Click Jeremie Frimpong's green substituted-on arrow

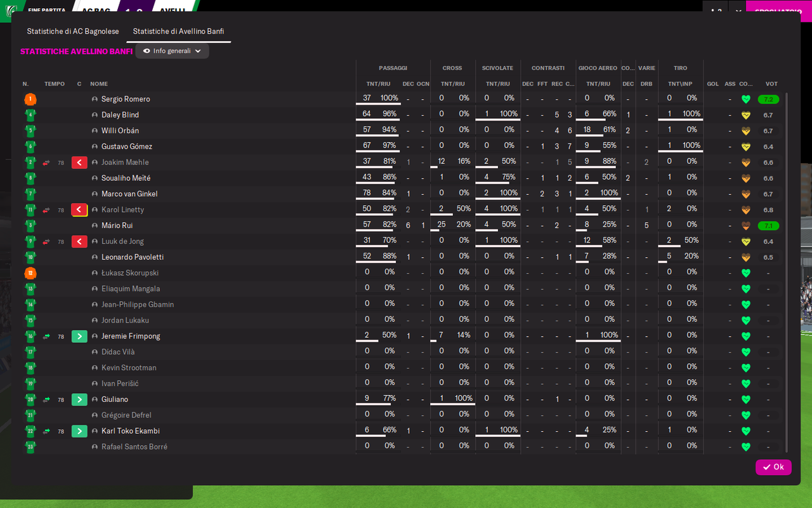tap(79, 337)
